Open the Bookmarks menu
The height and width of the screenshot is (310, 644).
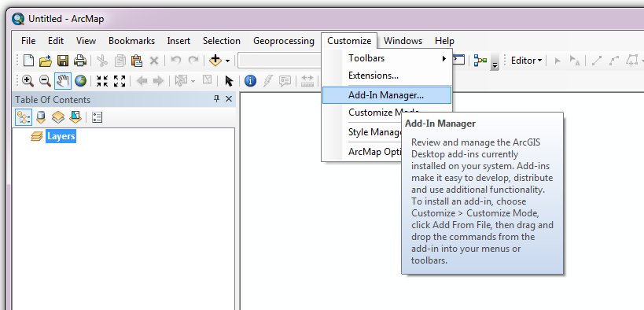131,41
